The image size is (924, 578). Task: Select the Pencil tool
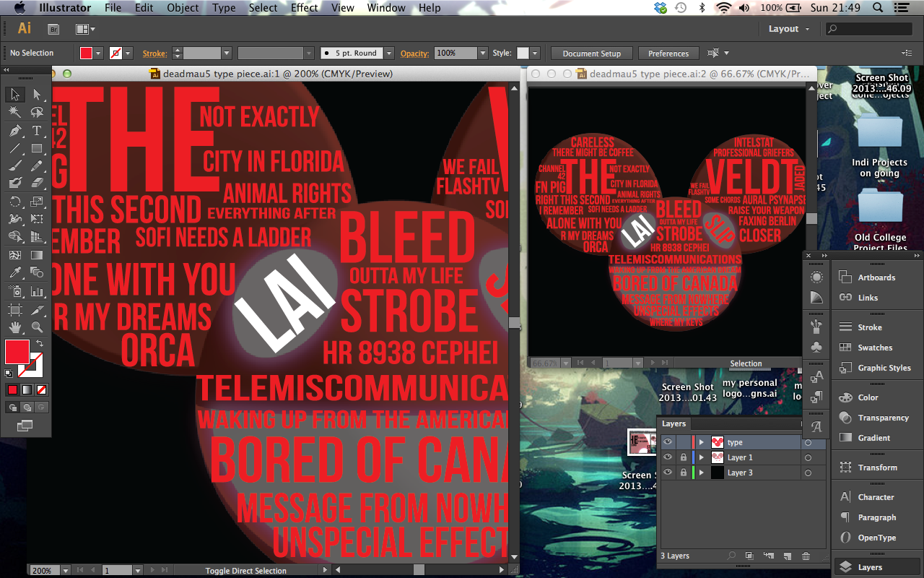37,166
